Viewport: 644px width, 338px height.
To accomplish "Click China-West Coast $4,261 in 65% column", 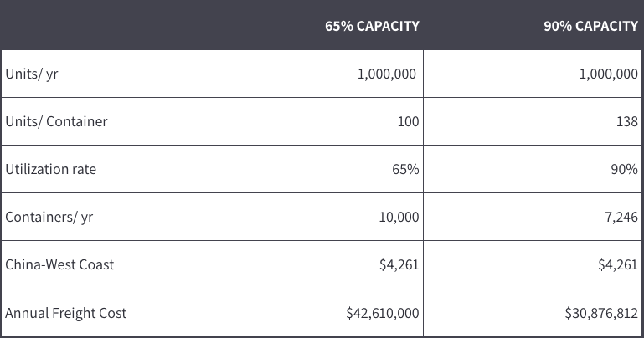I will pos(399,264).
